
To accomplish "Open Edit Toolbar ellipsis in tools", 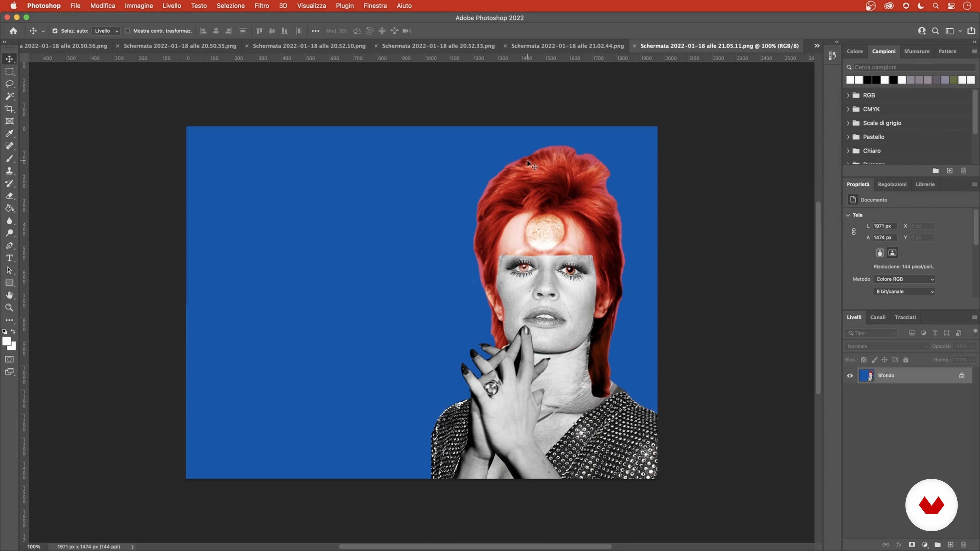I will [x=9, y=320].
